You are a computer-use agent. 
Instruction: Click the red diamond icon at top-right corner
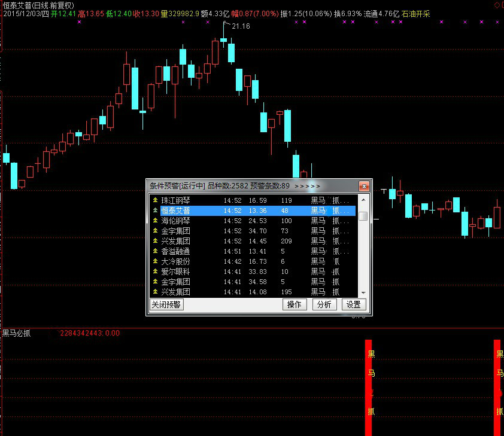click(496, 5)
